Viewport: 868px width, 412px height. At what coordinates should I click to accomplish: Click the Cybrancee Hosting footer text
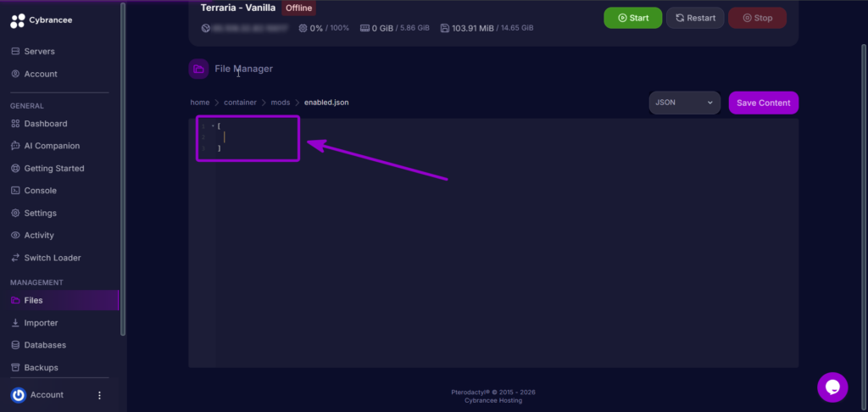point(493,400)
